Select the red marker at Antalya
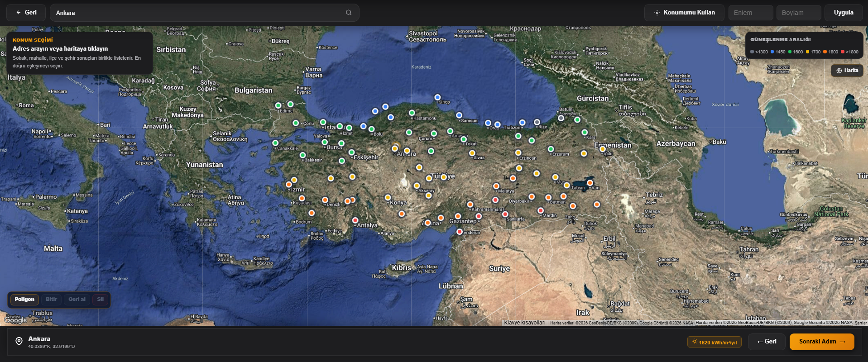The image size is (868, 362). point(355,220)
